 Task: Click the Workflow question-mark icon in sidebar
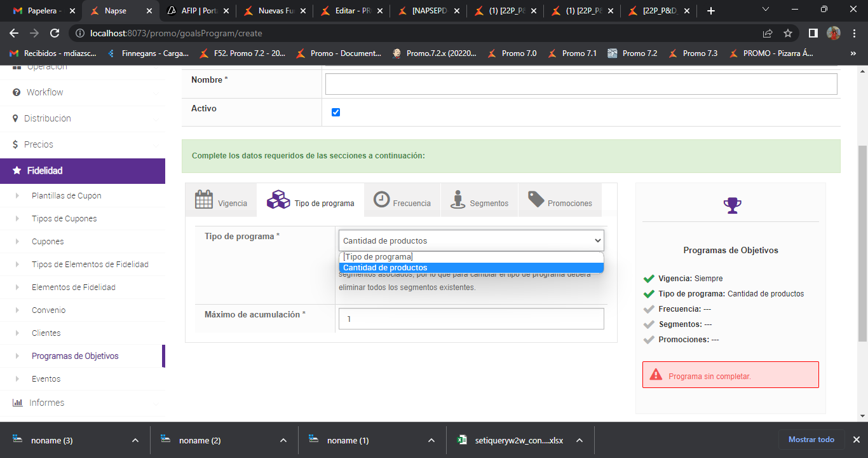[x=17, y=92]
